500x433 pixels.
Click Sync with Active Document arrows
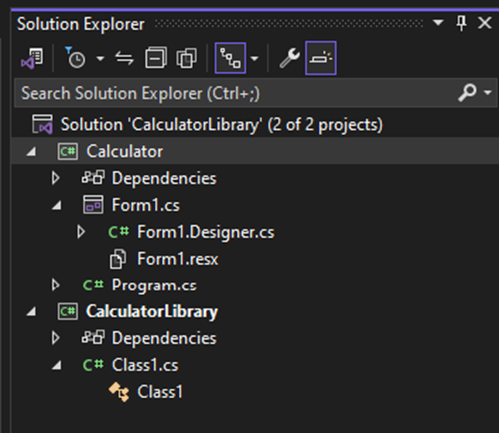coord(124,58)
